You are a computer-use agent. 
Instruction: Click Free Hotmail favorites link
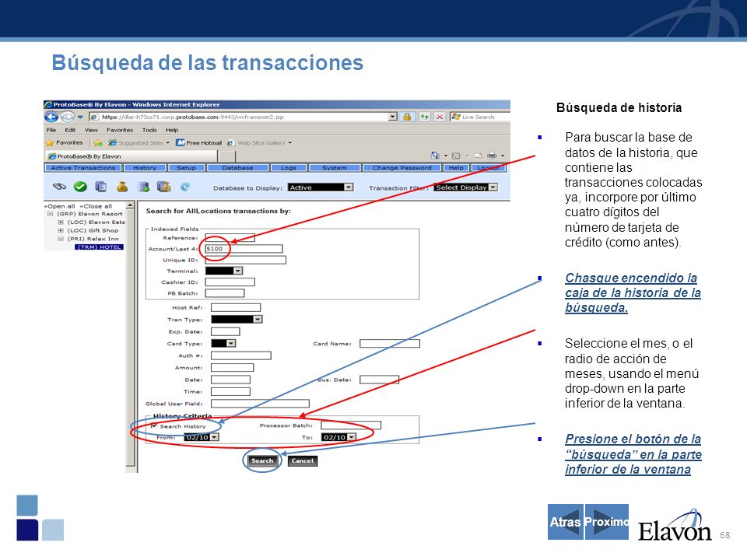click(198, 142)
